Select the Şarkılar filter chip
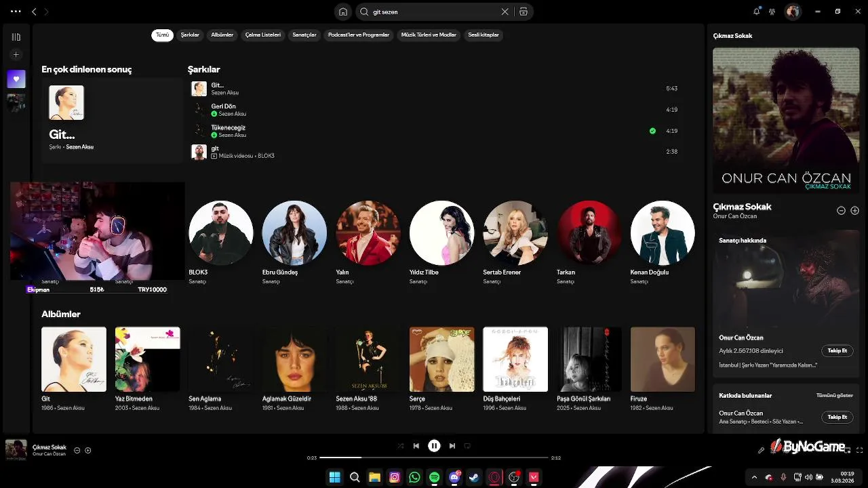Screen dimensions: 868x488 (x=190, y=35)
